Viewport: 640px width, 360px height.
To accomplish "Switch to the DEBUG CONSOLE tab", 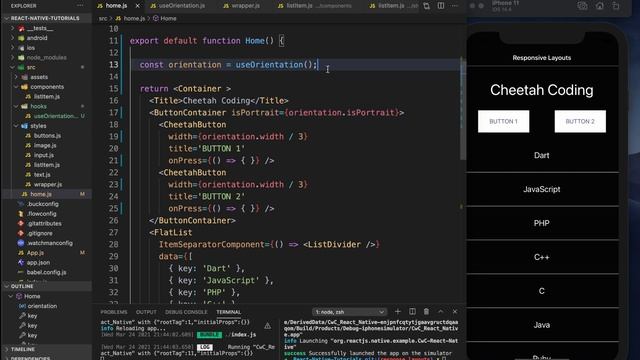I will coord(186,312).
